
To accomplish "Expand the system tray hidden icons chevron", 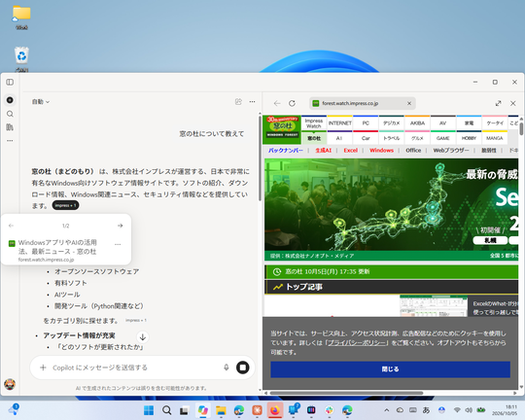I will pyautogui.click(x=386, y=410).
